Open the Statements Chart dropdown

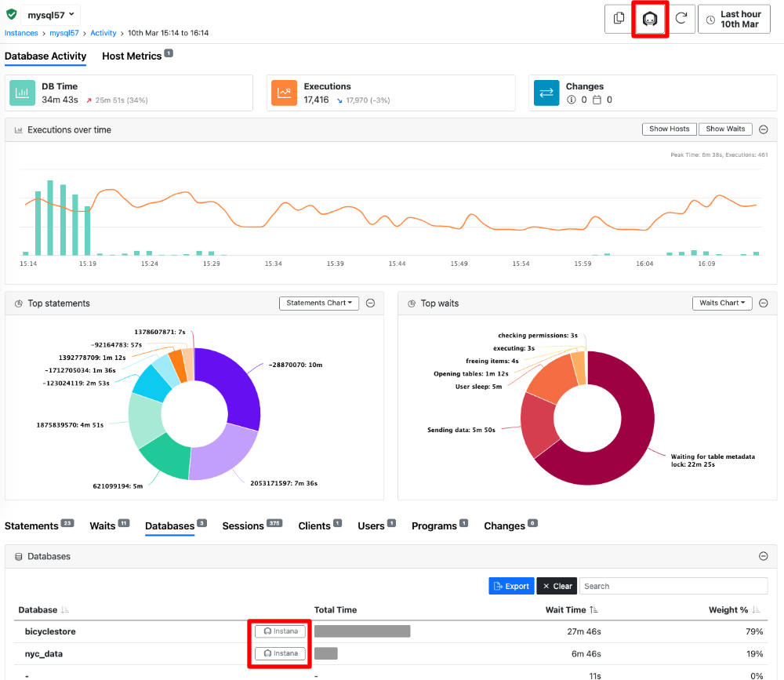[319, 304]
